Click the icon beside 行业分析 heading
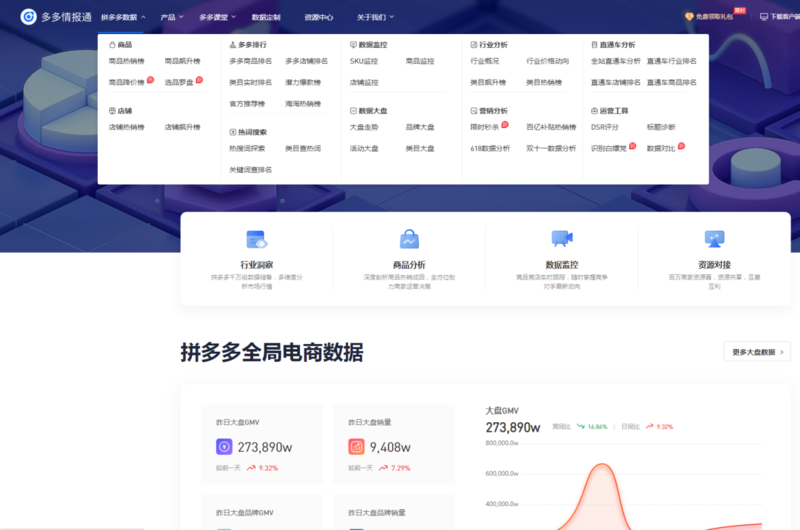This screenshot has width=800, height=530. click(x=473, y=45)
